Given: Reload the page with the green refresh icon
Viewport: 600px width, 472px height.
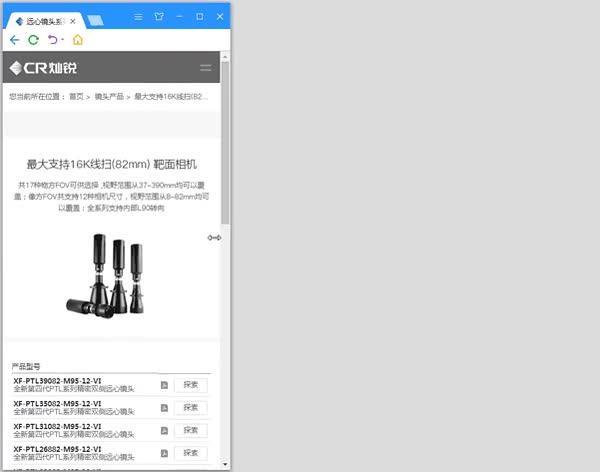Looking at the screenshot, I should 34,40.
